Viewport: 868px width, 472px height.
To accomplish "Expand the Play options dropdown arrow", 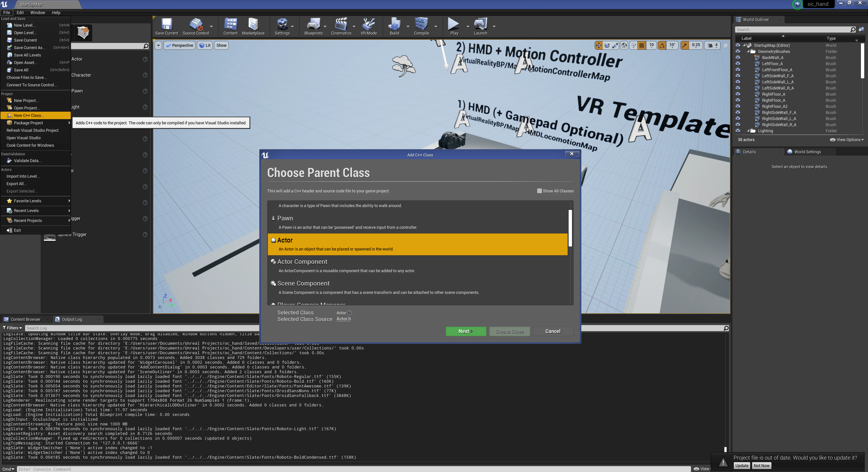I will click(x=467, y=26).
